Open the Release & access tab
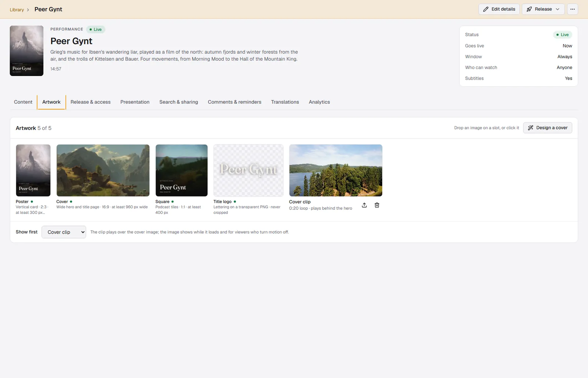 coord(90,102)
